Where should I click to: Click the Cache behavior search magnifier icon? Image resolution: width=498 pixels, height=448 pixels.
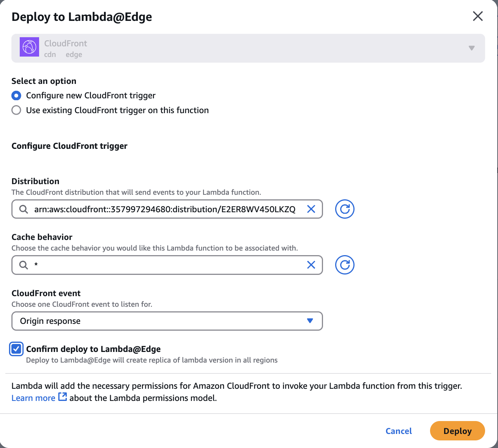(x=24, y=265)
